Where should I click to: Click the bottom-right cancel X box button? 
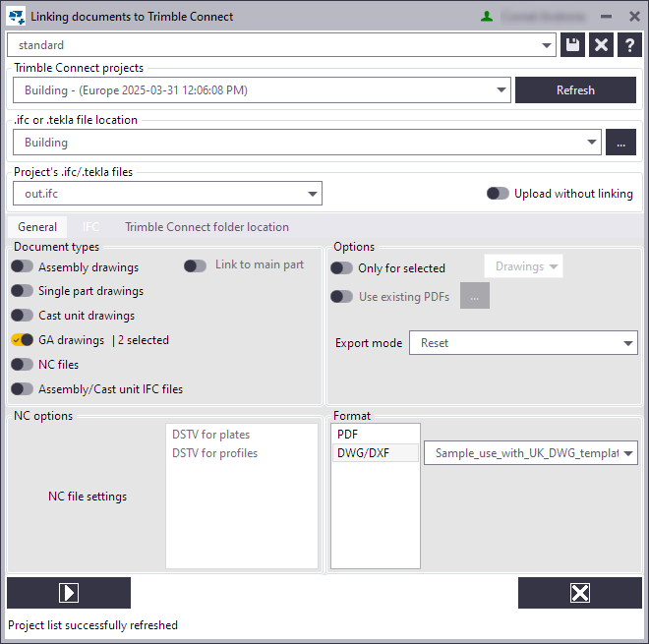point(580,593)
